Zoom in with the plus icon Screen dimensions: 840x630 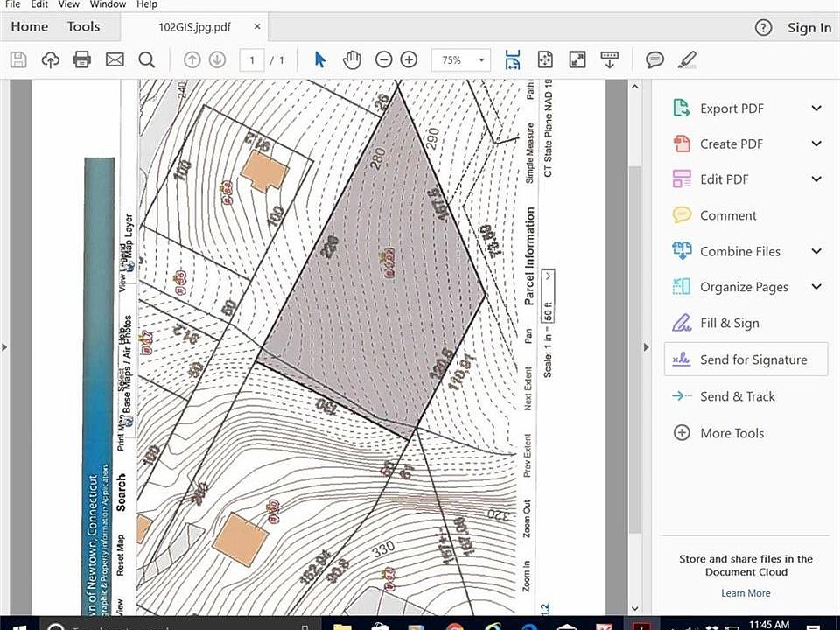pyautogui.click(x=409, y=59)
